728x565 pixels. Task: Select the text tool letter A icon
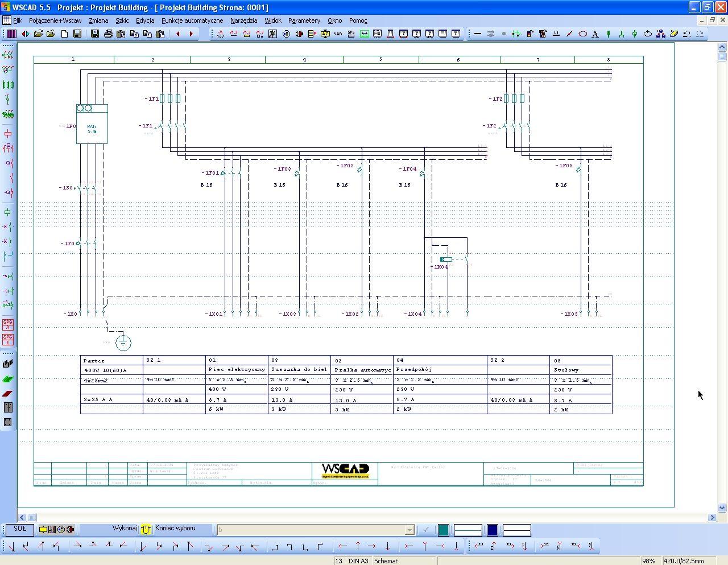tap(595, 34)
